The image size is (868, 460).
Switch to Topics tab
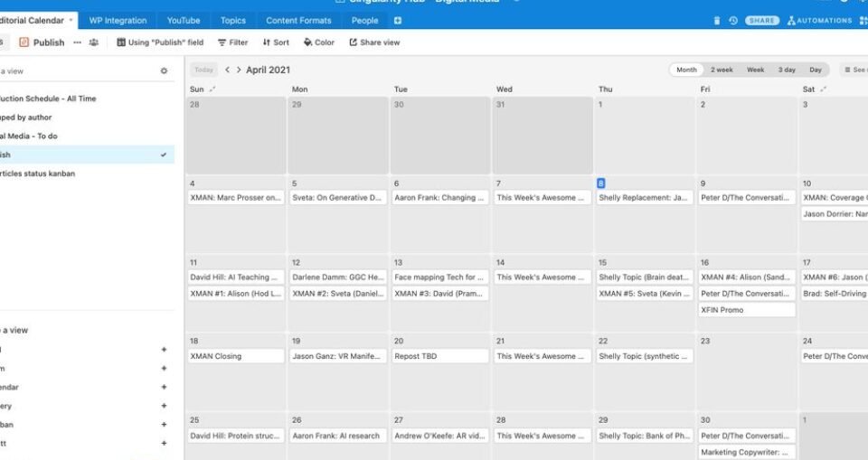coord(233,21)
